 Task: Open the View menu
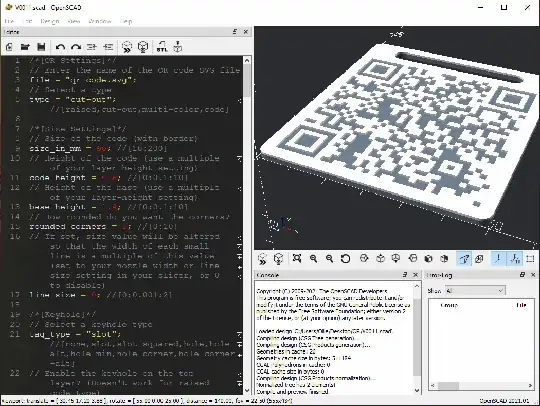tap(74, 21)
